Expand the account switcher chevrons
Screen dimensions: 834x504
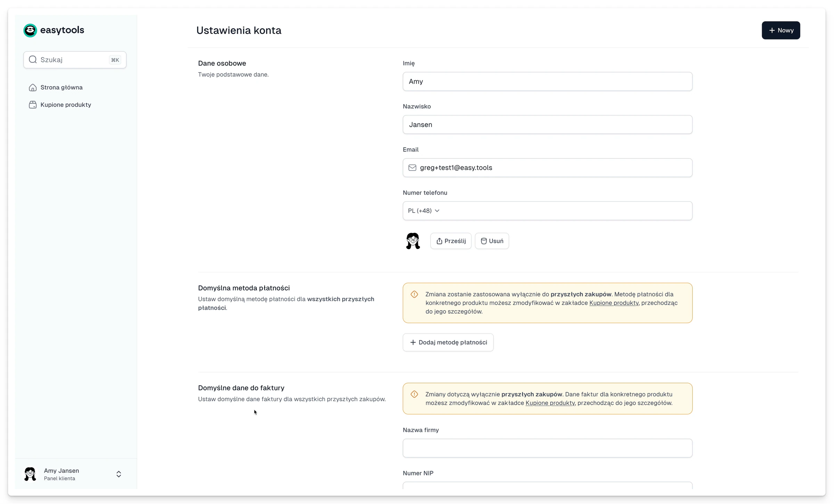[118, 474]
